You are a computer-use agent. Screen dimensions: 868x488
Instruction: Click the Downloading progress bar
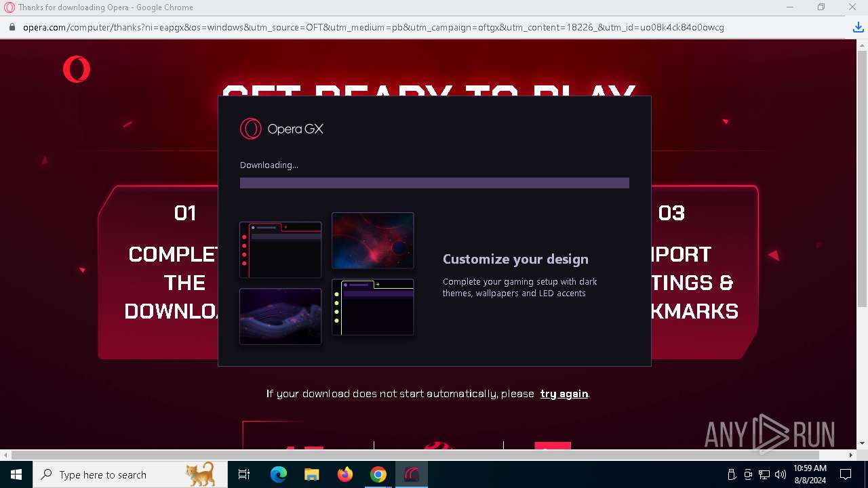[x=435, y=183]
